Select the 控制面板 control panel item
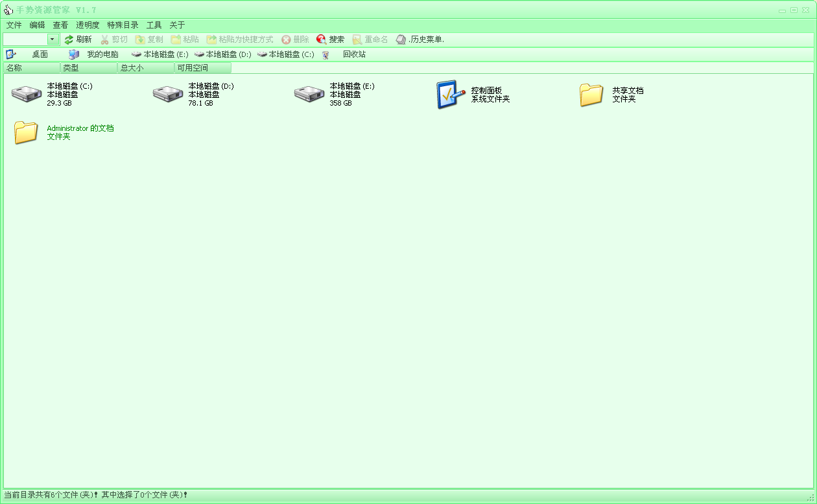 [x=473, y=95]
